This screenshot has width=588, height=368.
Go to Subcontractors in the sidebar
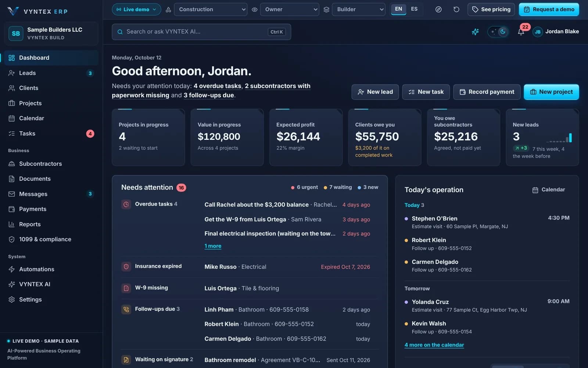pyautogui.click(x=51, y=164)
